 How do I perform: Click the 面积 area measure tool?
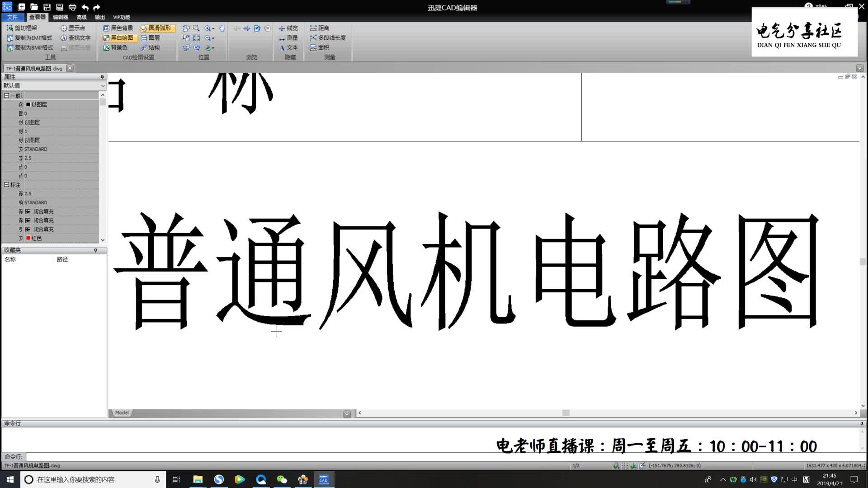click(x=320, y=47)
